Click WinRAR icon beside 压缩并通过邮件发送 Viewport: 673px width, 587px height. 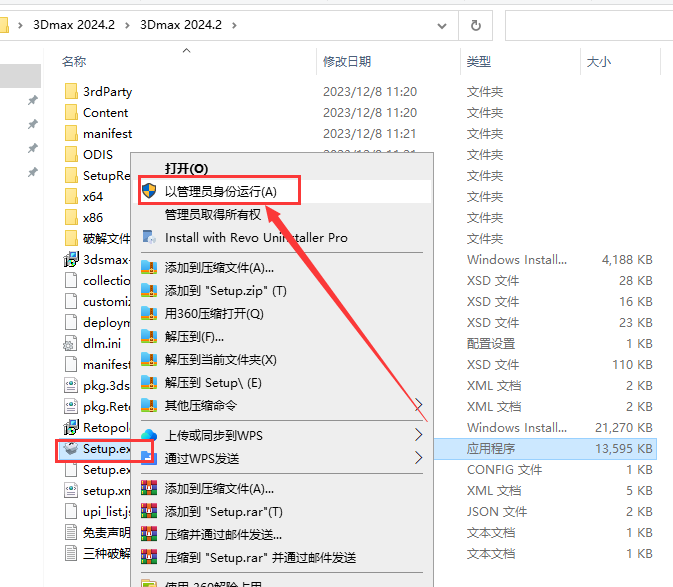point(149,534)
